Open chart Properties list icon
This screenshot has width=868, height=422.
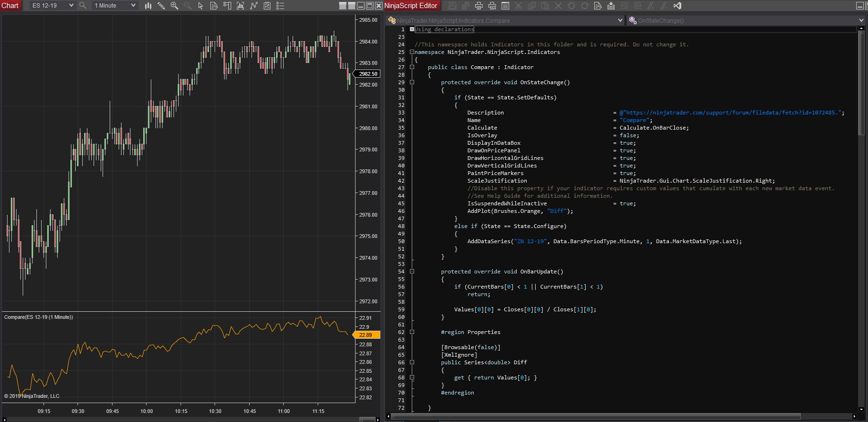(280, 6)
